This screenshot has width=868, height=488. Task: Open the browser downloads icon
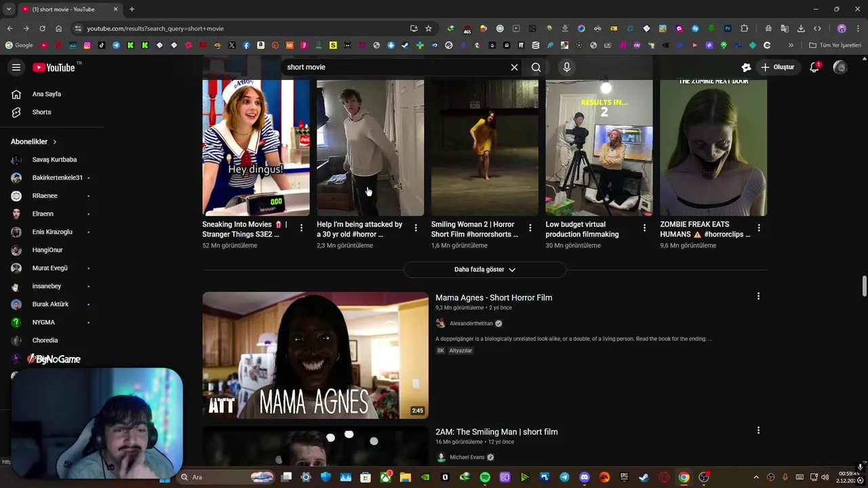pos(801,28)
